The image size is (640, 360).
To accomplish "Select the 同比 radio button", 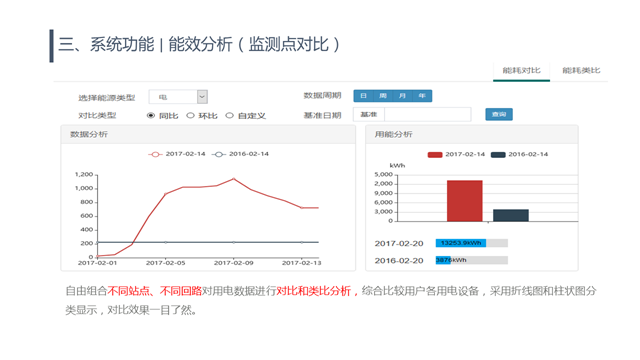I will tap(151, 116).
